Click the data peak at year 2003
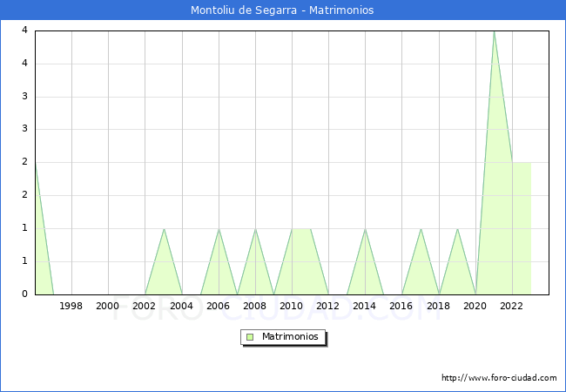This screenshot has height=392, width=566. click(164, 228)
